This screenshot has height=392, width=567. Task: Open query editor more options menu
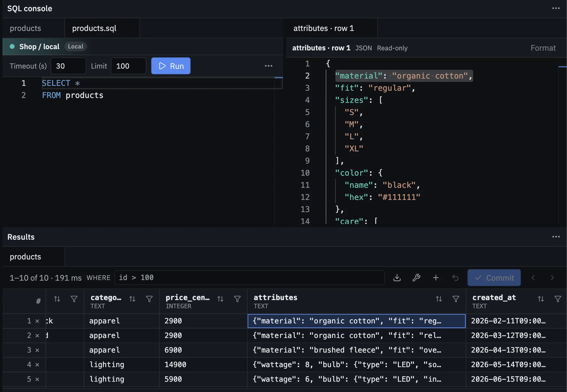(268, 66)
